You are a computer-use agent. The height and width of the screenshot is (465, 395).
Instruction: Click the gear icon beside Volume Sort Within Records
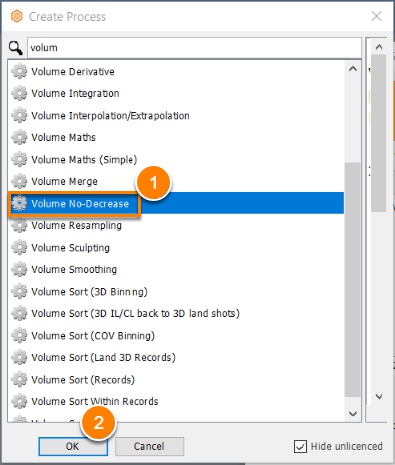[x=19, y=401]
